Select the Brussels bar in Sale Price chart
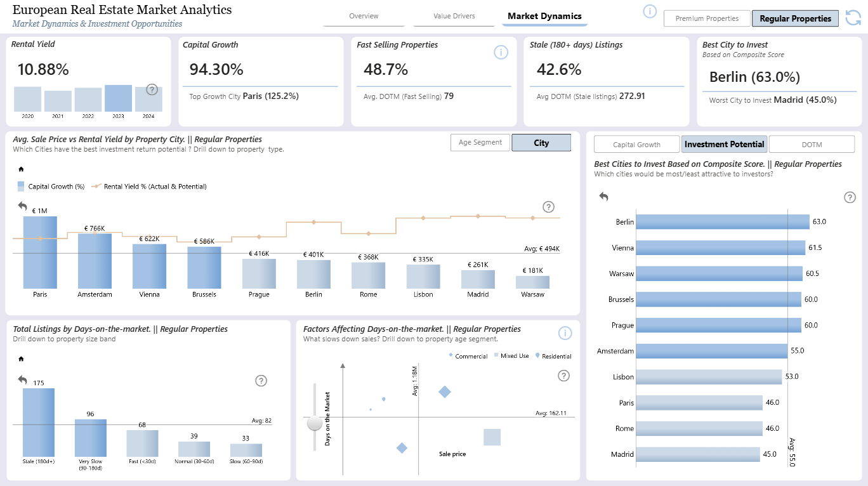This screenshot has width=868, height=486. (x=204, y=268)
